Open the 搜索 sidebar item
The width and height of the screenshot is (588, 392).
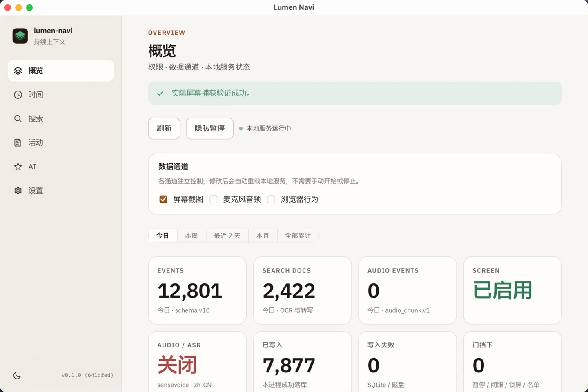click(x=61, y=119)
